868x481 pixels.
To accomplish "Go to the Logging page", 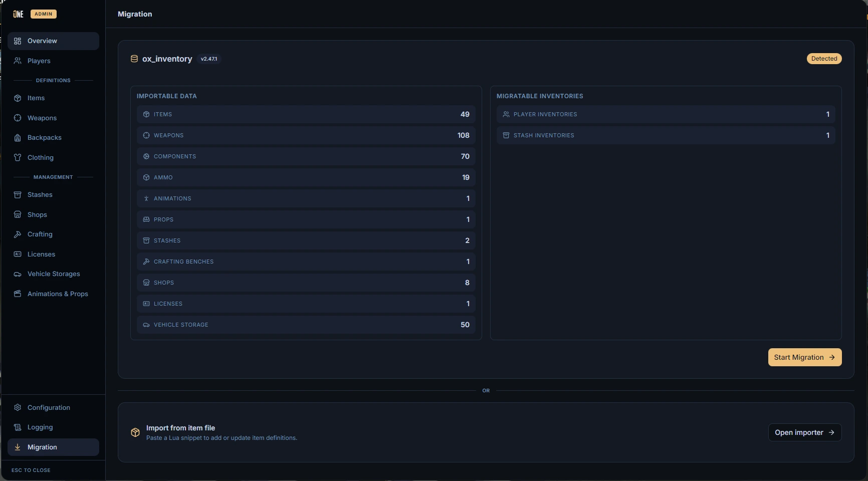I will [53, 427].
